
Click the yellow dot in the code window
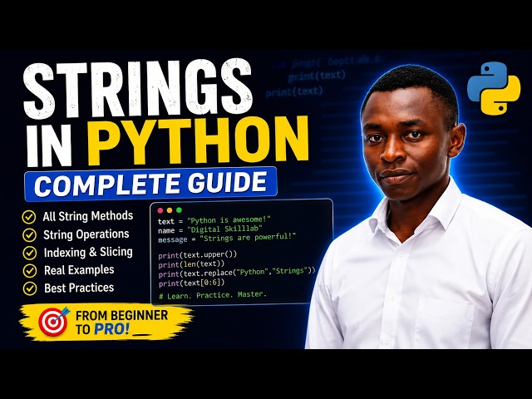pos(170,210)
